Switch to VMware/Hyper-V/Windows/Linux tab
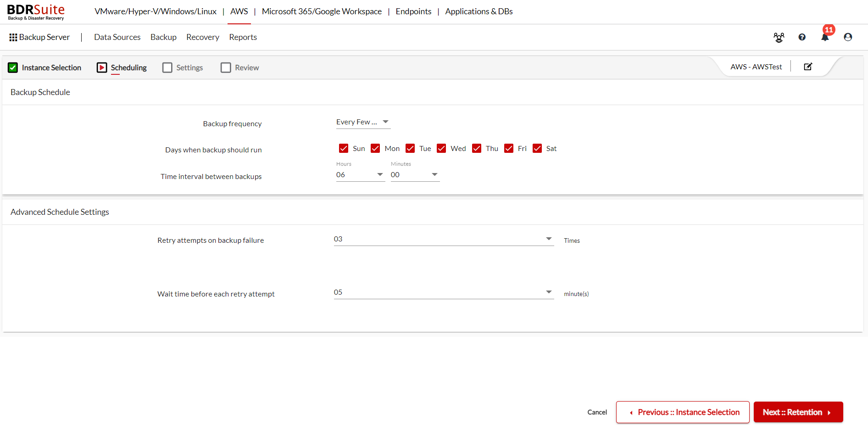 pyautogui.click(x=156, y=11)
